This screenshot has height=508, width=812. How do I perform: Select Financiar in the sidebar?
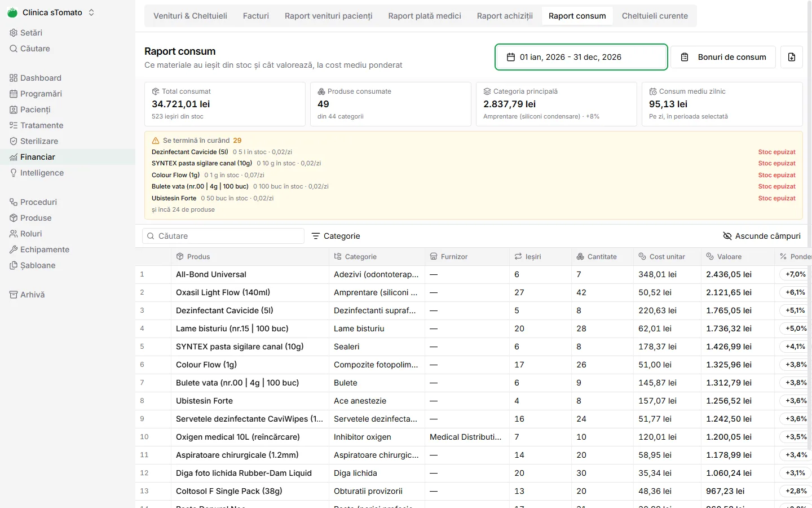click(68, 157)
